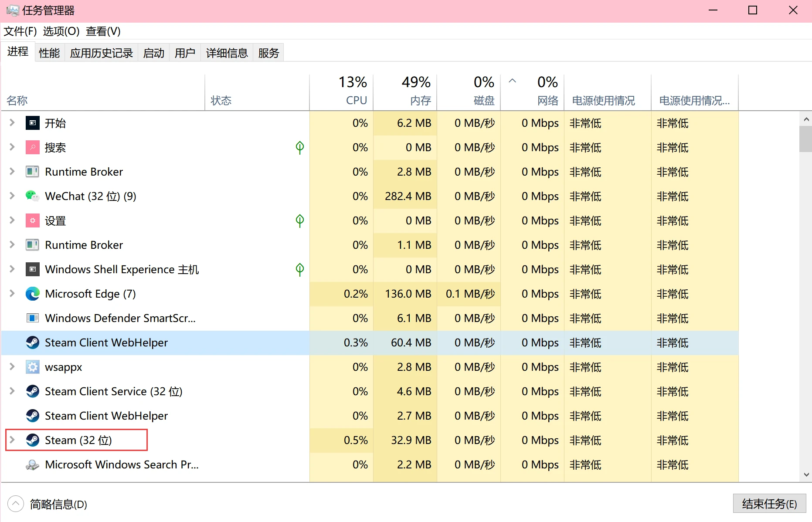Collapse to 简略信息(D) view

(x=48, y=504)
